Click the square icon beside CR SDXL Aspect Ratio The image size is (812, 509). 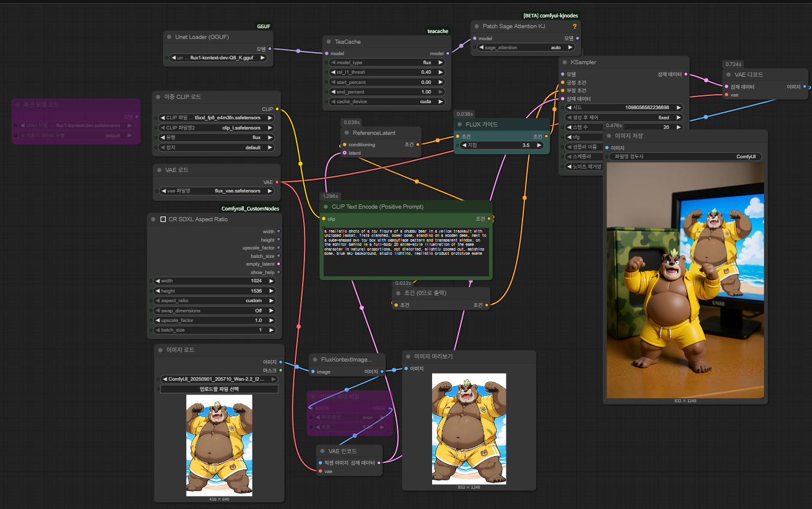coord(163,219)
